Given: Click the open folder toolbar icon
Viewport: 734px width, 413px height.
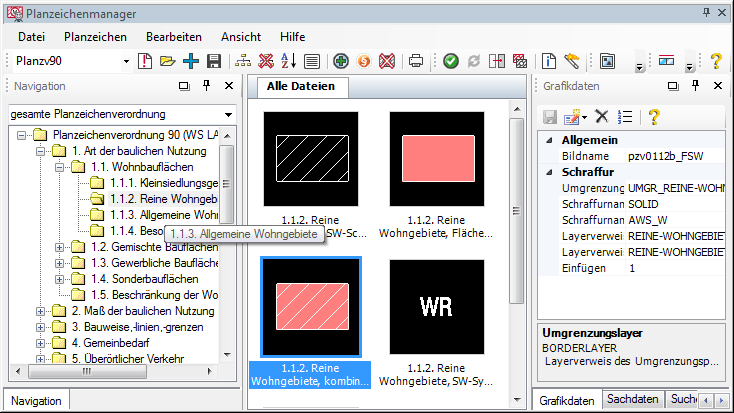Looking at the screenshot, I should pos(167,61).
